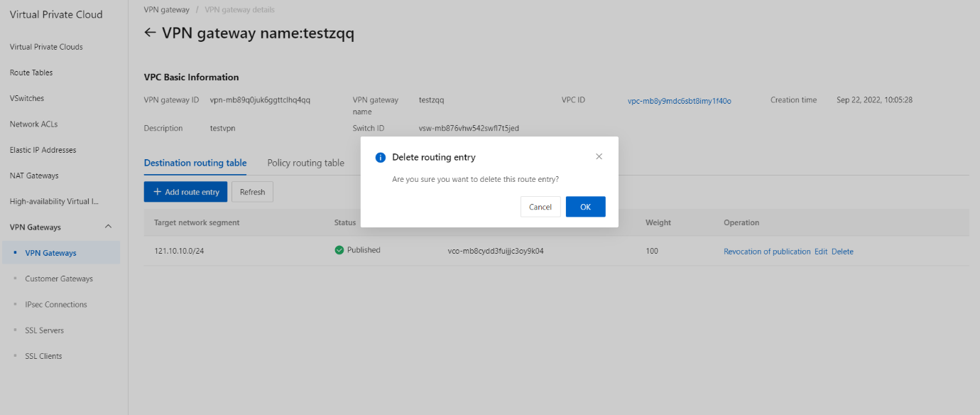980x415 pixels.
Task: Confirm deletion with the OK button
Action: coord(585,207)
